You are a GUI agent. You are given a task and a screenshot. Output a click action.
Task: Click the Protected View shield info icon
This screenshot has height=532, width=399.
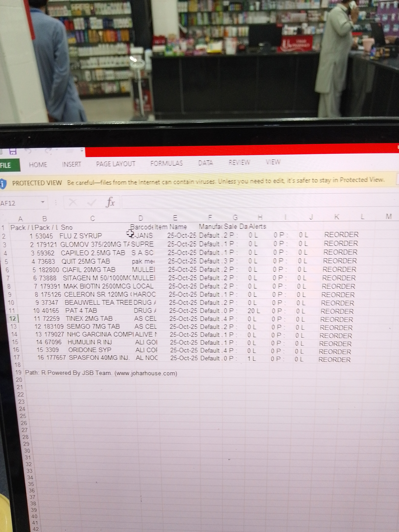(3, 184)
